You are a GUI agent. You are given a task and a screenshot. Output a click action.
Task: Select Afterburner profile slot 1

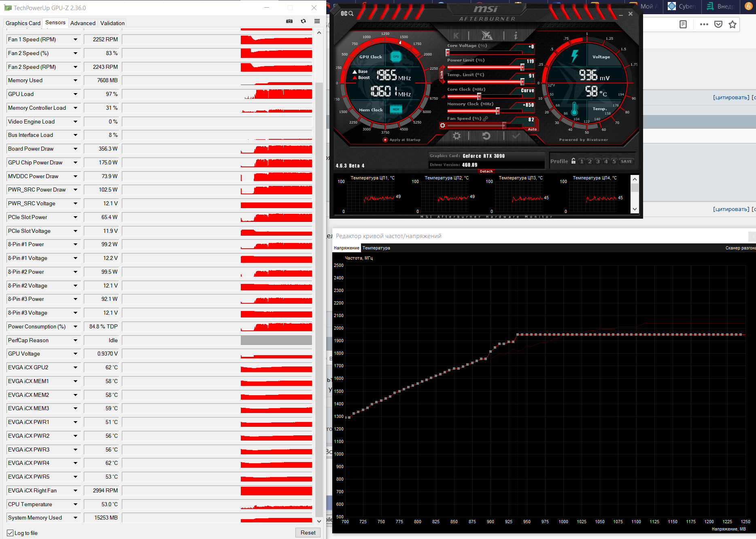click(x=582, y=161)
